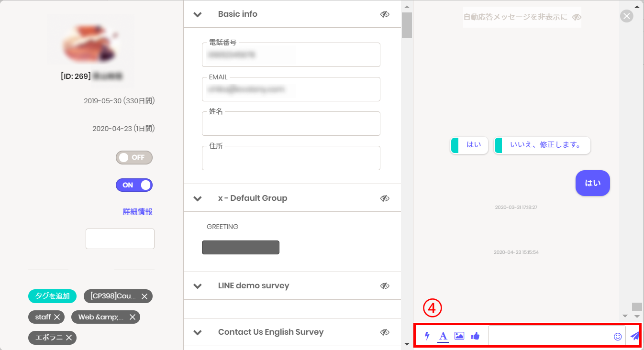Image resolution: width=644 pixels, height=350 pixels.
Task: Click the 2019-05-30 (330日間) date
Action: 119,101
